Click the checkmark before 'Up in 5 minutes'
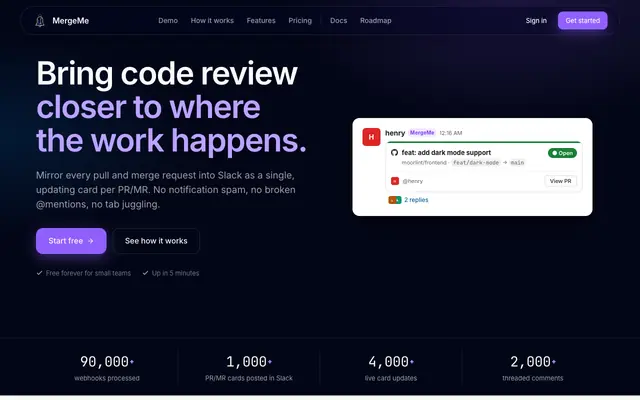 145,273
